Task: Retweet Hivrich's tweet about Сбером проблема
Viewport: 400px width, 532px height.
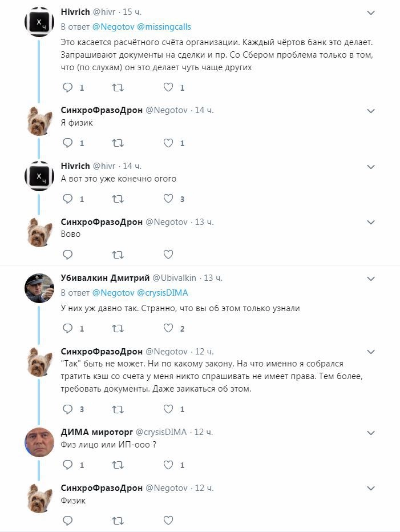Action: (118, 87)
